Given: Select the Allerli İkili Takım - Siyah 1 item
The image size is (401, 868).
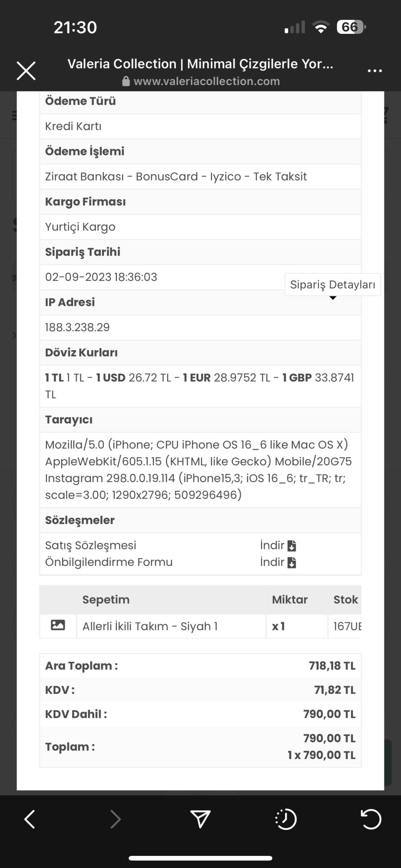Looking at the screenshot, I should point(150,626).
